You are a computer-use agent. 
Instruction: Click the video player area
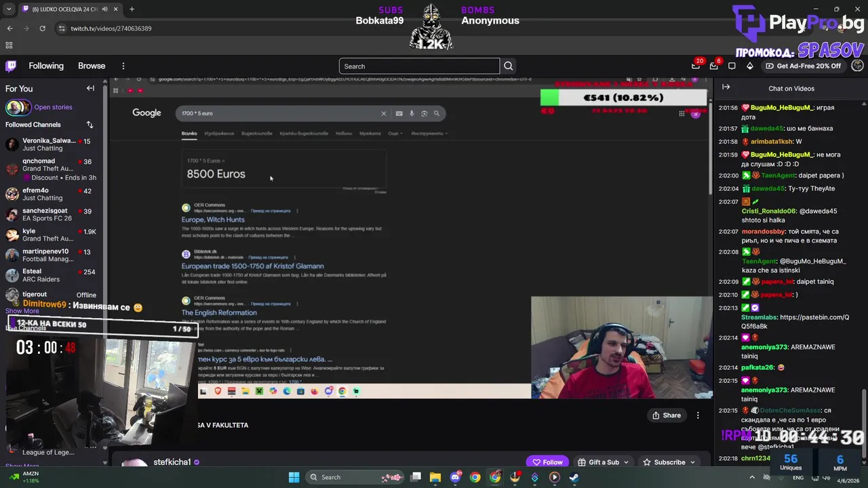point(410,237)
